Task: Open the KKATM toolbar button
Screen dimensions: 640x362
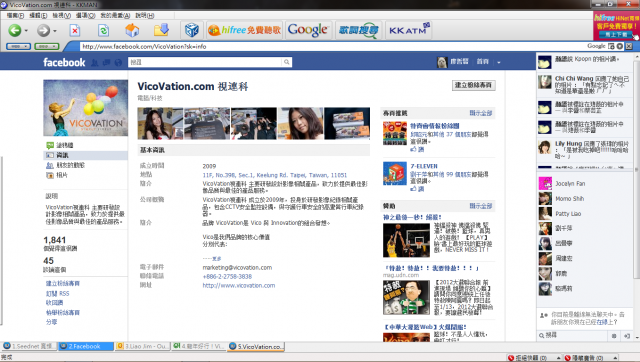Action: point(409,30)
